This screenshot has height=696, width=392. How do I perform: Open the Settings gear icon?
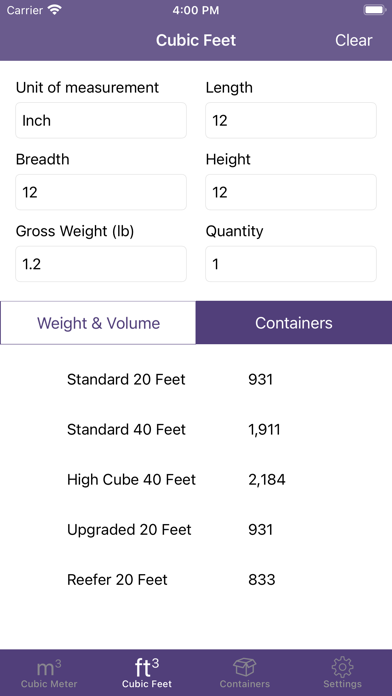coord(342,667)
